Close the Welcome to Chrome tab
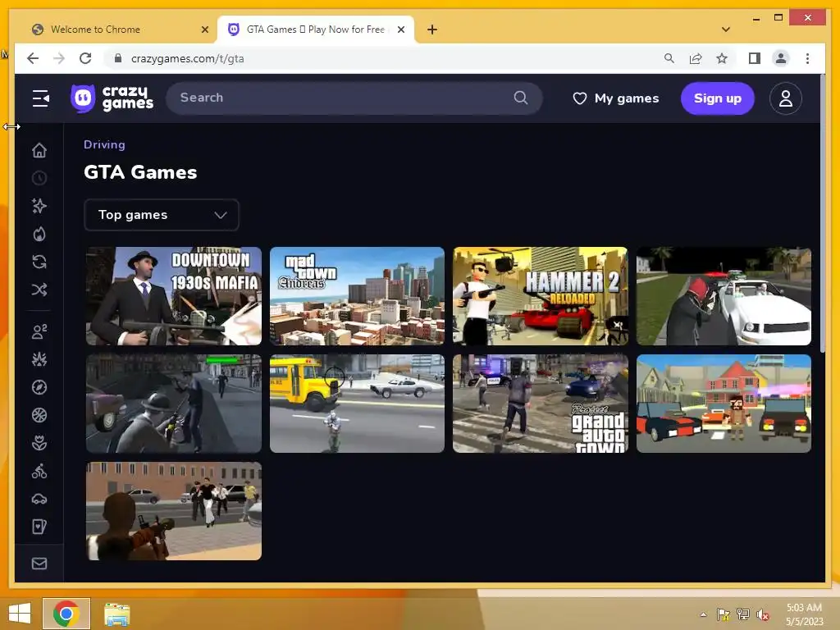Screen dimensions: 840x630 204,30
